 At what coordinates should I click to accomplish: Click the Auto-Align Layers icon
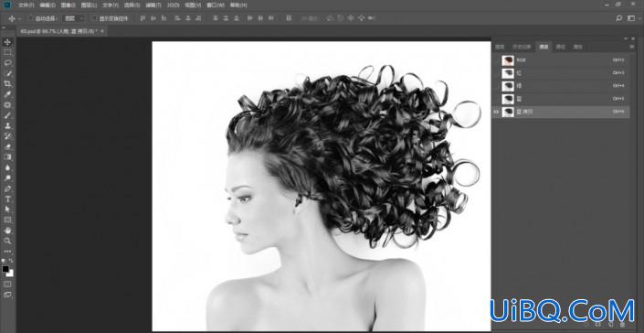click(289, 18)
